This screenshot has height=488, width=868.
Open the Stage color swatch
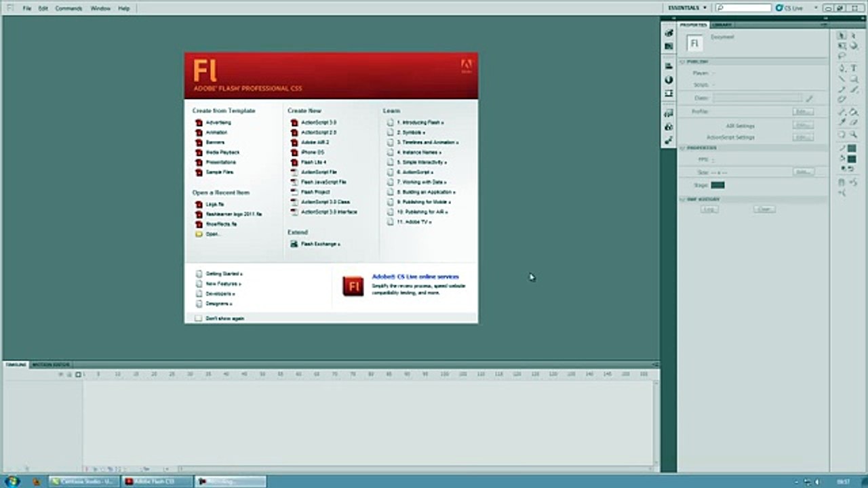[717, 185]
